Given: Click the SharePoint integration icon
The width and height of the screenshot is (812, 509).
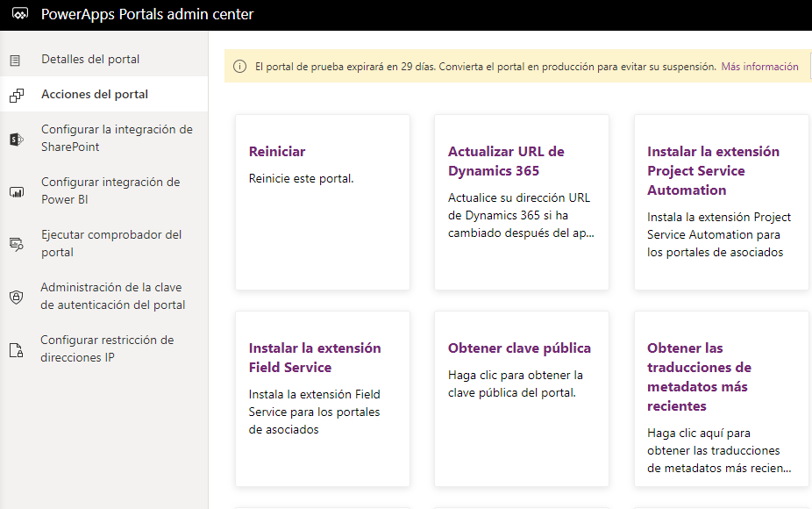Looking at the screenshot, I should (17, 139).
